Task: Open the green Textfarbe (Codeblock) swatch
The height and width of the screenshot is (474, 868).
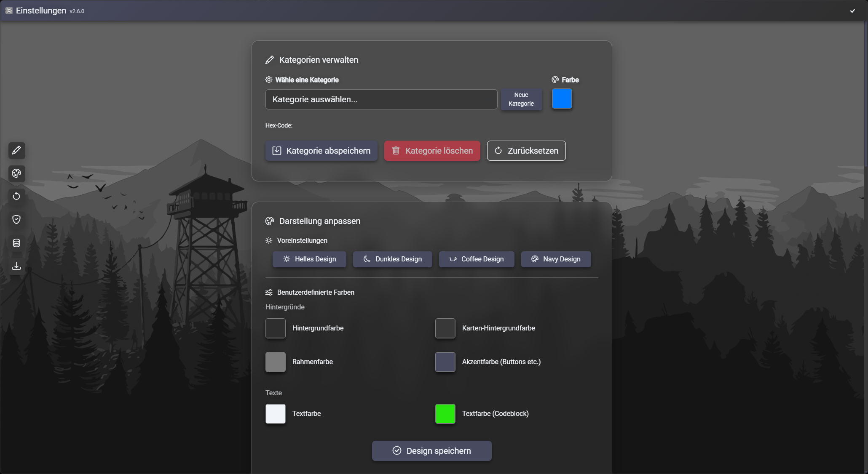Action: point(445,414)
